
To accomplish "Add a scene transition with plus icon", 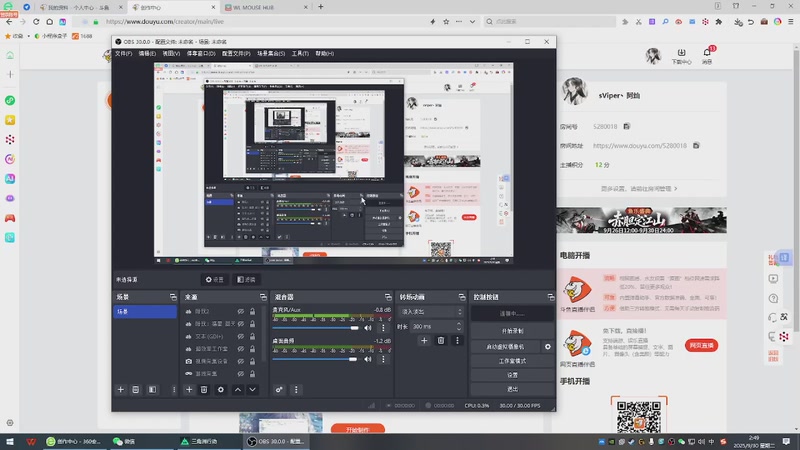I will pyautogui.click(x=424, y=340).
